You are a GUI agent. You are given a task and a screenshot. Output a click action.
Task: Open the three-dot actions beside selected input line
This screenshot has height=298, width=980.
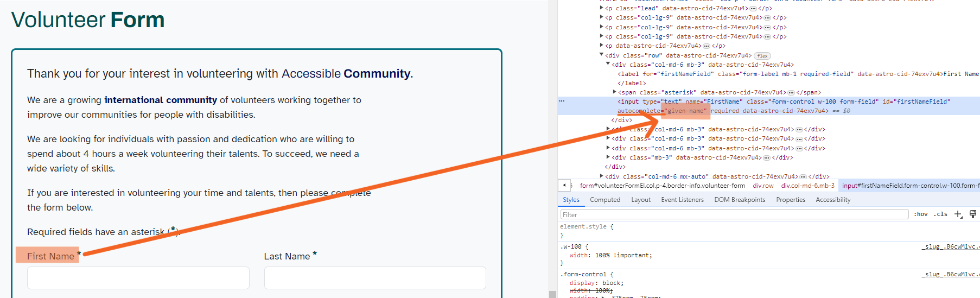click(562, 102)
